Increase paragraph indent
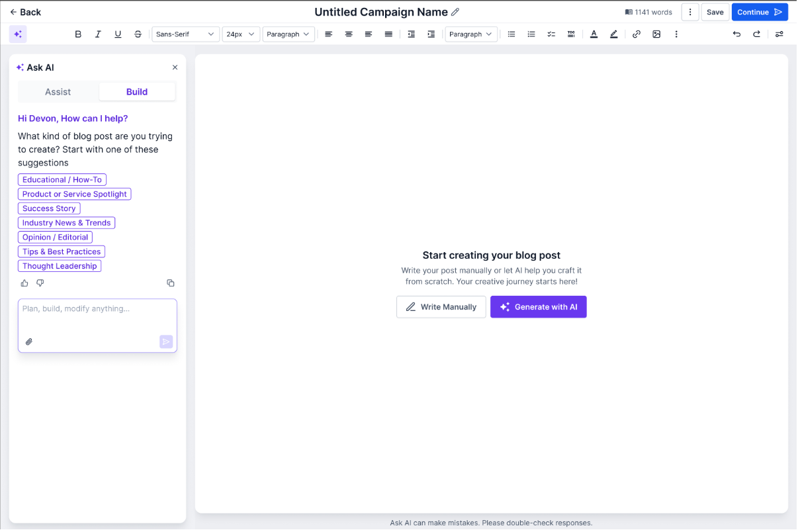This screenshot has height=532, width=798. tap(431, 34)
